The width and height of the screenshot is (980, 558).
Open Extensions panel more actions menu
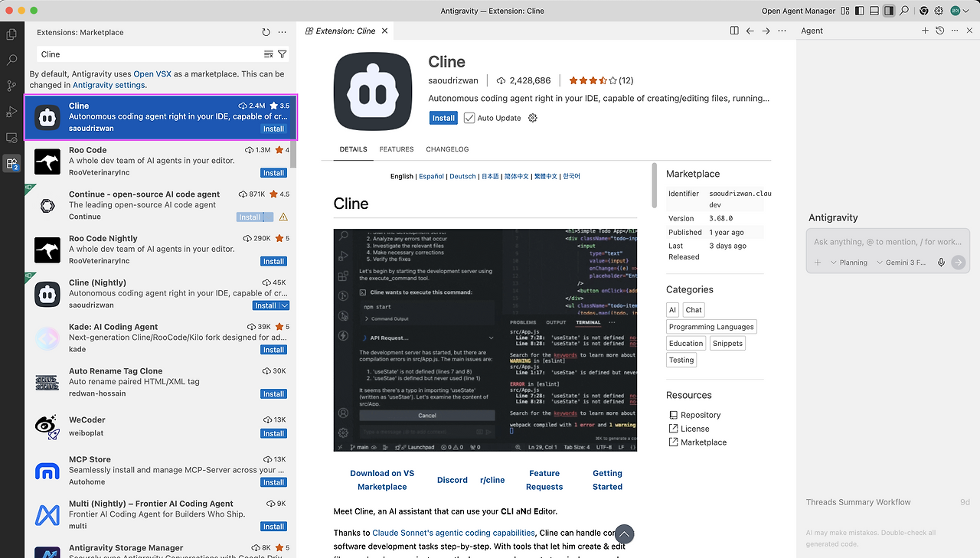pos(283,32)
